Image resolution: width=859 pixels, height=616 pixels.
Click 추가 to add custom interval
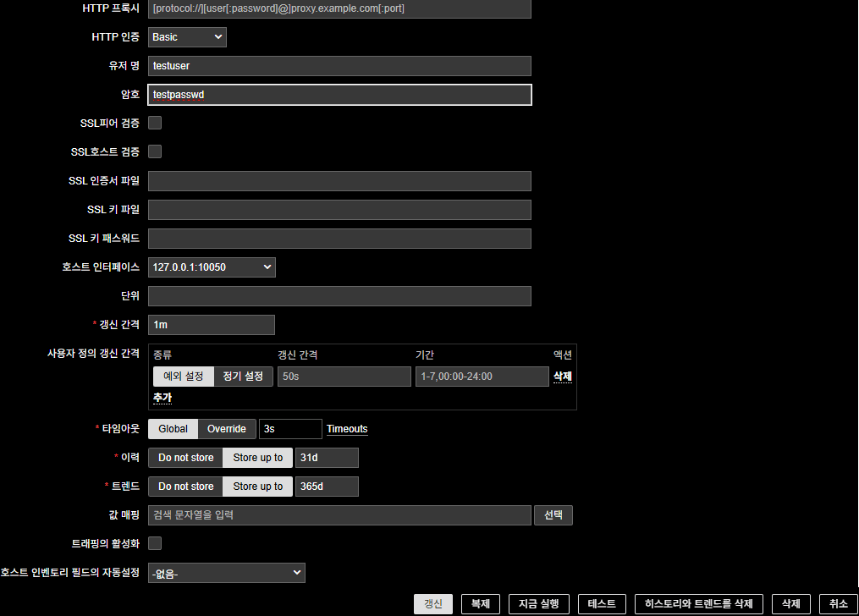tap(162, 397)
